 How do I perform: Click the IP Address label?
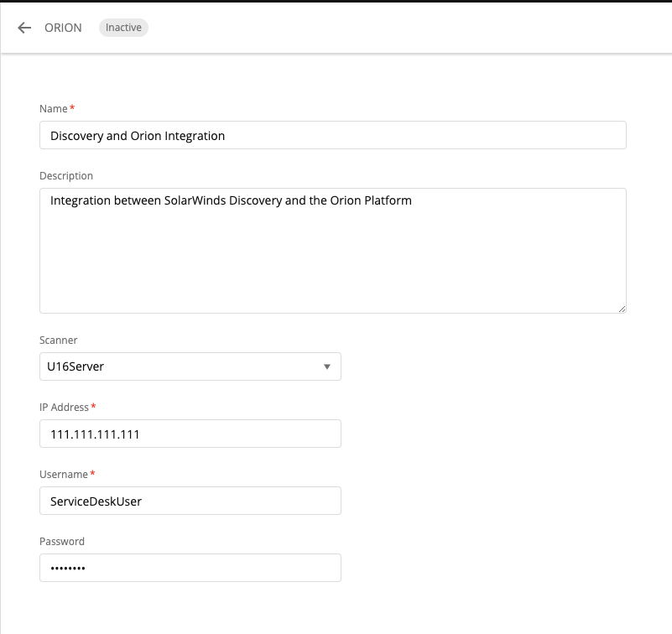coord(64,408)
